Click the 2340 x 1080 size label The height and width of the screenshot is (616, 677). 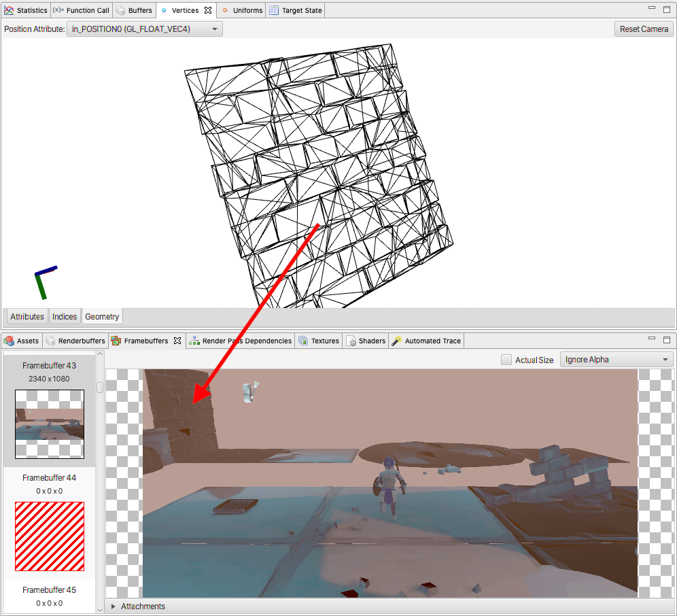tap(49, 379)
